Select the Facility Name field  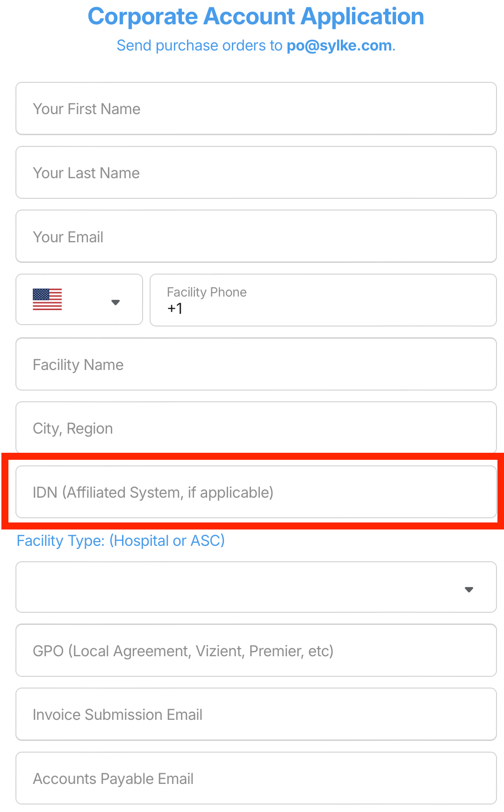[x=256, y=364]
